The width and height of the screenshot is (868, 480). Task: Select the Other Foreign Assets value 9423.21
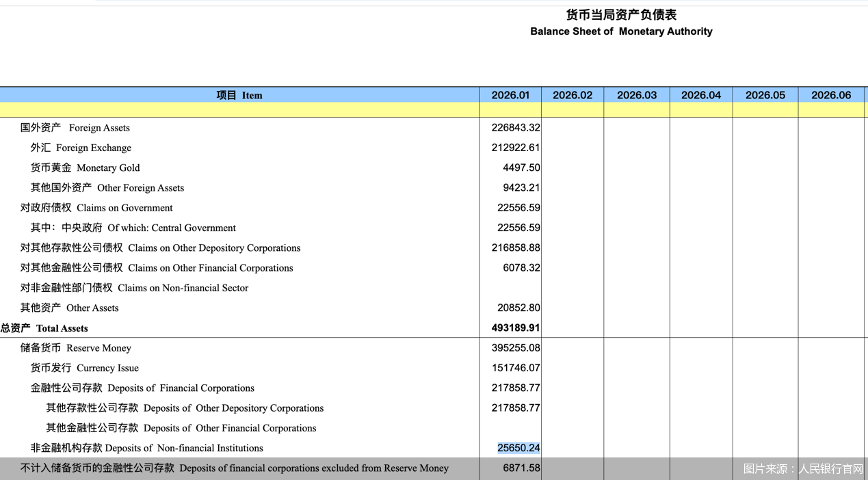coord(521,187)
